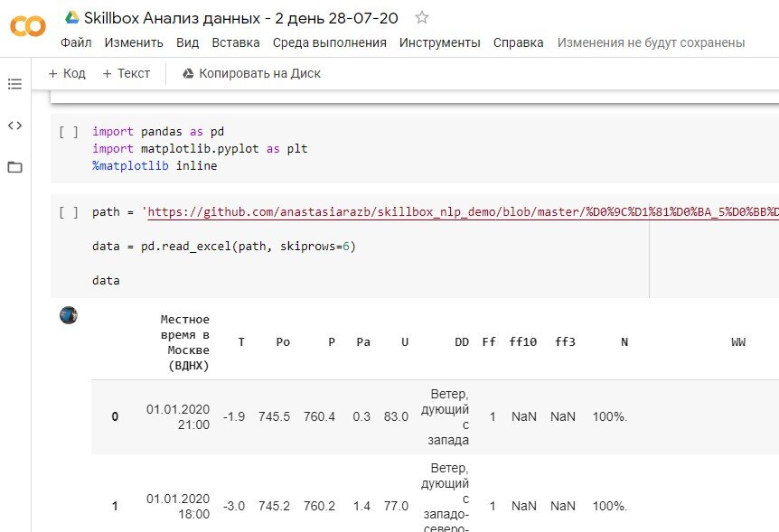The image size is (779, 532).
Task: Open the Инструменты menu
Action: pyautogui.click(x=440, y=42)
